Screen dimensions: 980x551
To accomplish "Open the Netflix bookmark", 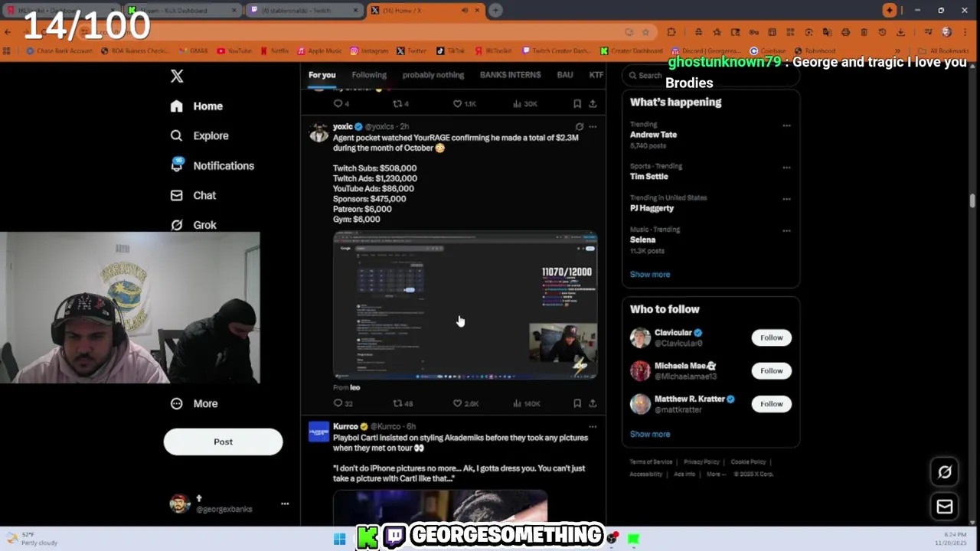I will pos(275,51).
